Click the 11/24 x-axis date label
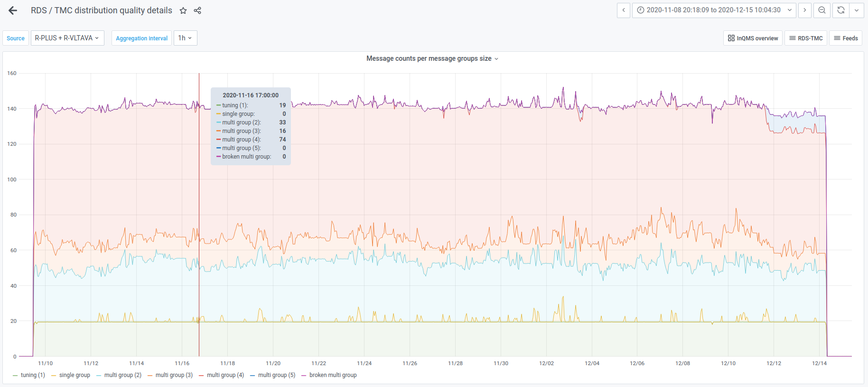The width and height of the screenshot is (868, 387). tap(364, 363)
